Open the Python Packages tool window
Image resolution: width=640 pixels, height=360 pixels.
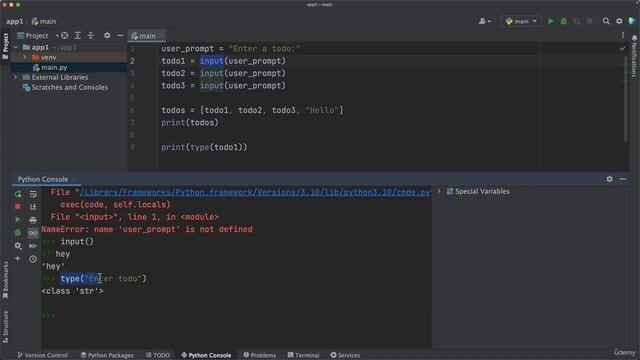click(x=107, y=355)
